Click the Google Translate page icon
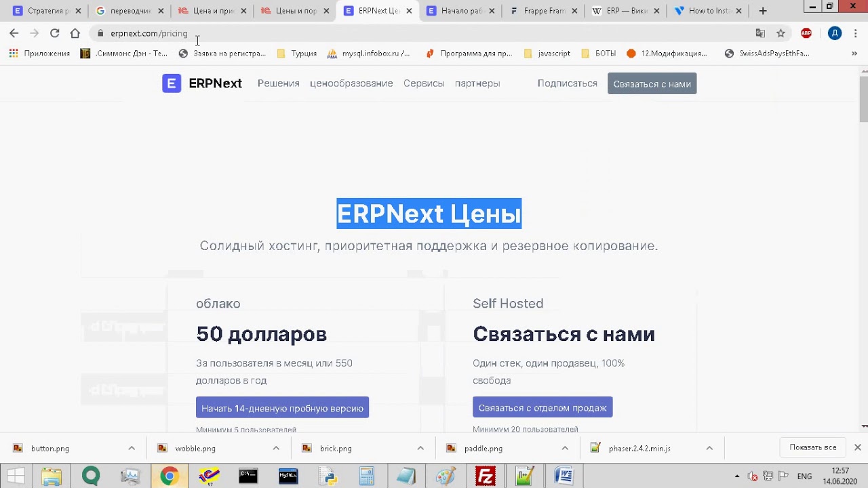Screen dimensions: 868x488 click(760, 33)
